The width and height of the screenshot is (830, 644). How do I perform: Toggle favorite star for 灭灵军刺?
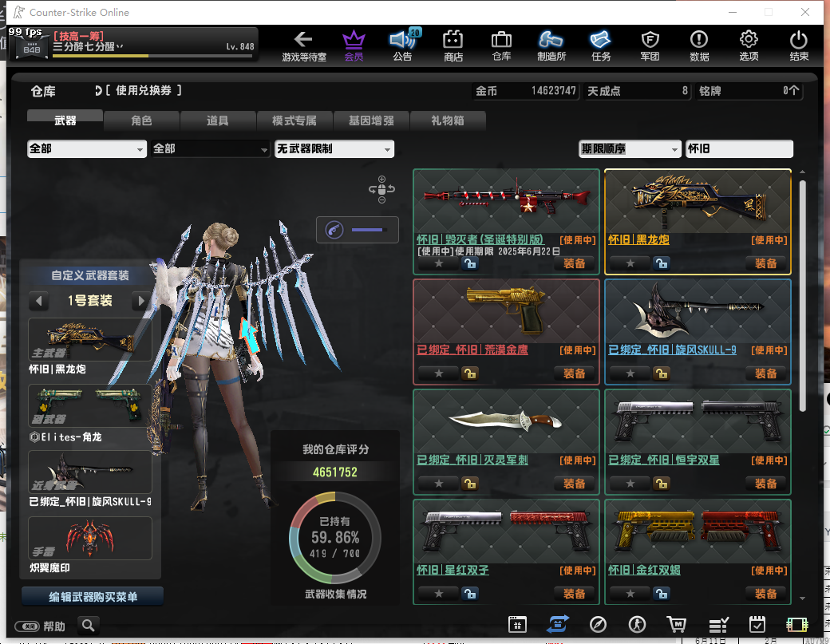pyautogui.click(x=439, y=483)
